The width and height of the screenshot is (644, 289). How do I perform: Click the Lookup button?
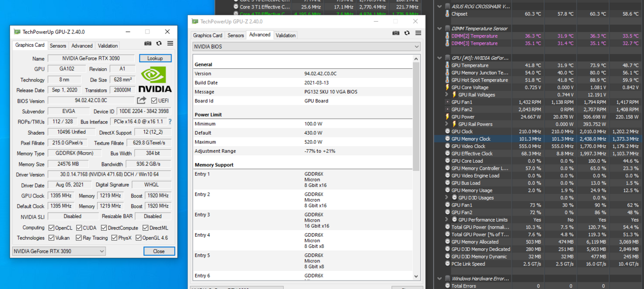point(155,58)
